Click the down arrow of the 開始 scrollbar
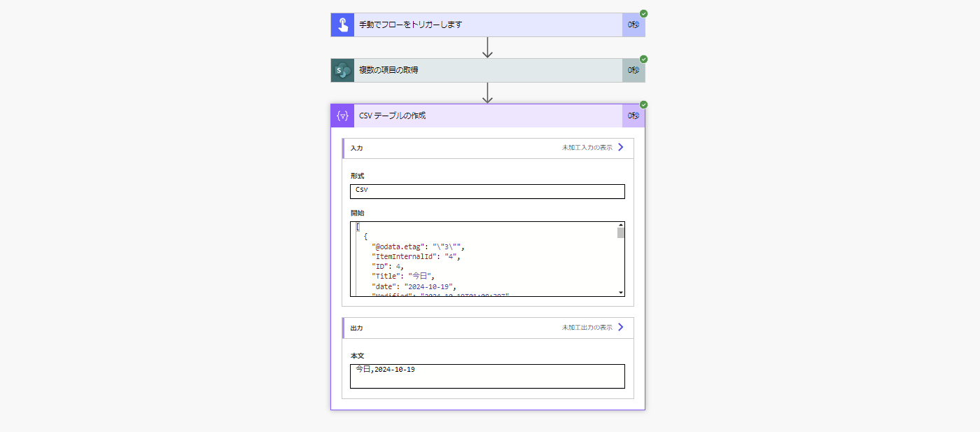Viewport: 980px width, 432px height. (x=620, y=293)
